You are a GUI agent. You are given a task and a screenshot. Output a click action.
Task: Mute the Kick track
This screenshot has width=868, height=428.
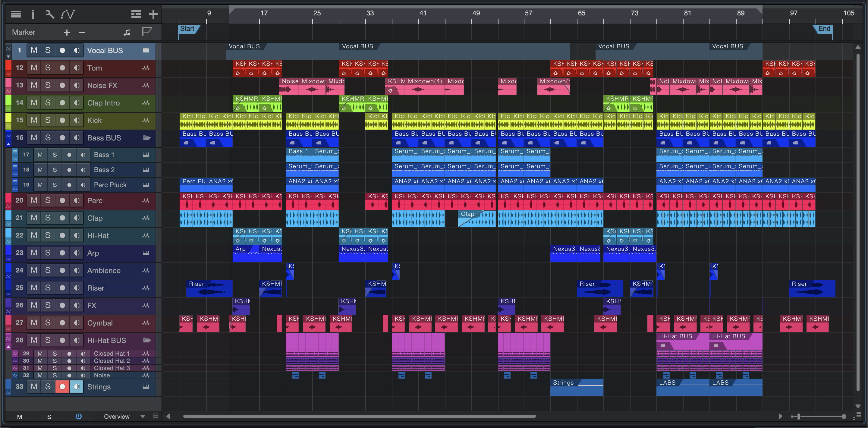(x=34, y=120)
